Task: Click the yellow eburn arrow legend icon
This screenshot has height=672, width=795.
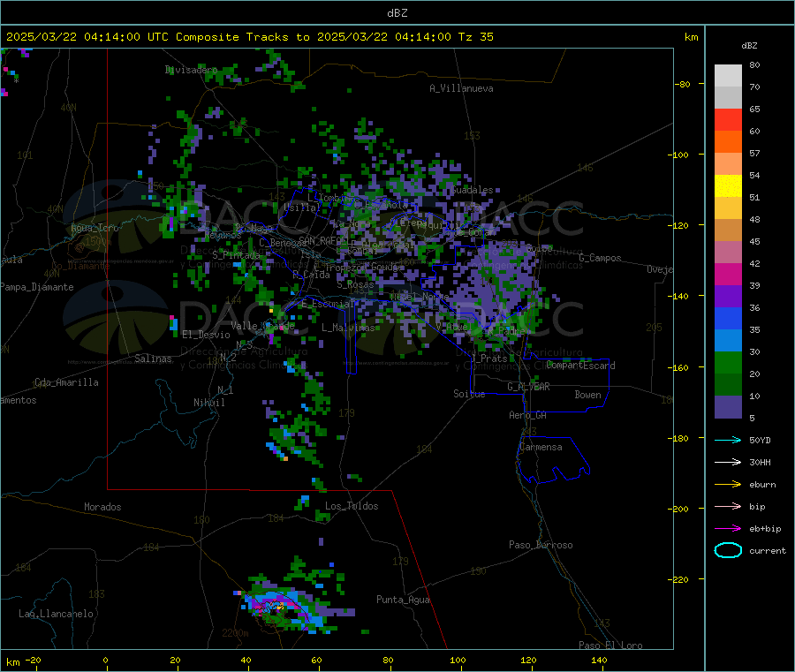Action: tap(728, 485)
